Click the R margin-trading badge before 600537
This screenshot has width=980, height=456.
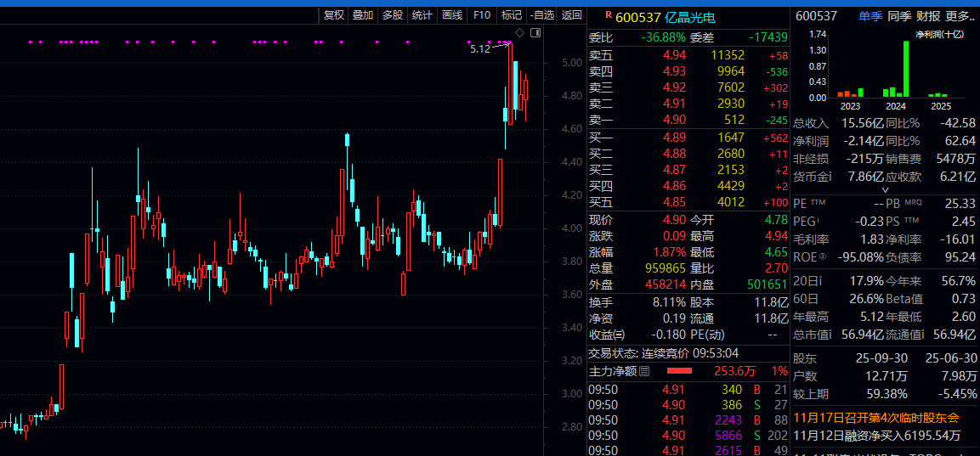click(x=608, y=14)
